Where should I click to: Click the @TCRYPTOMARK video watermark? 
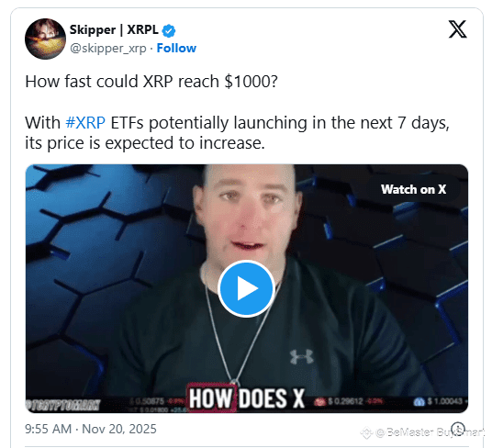click(62, 405)
